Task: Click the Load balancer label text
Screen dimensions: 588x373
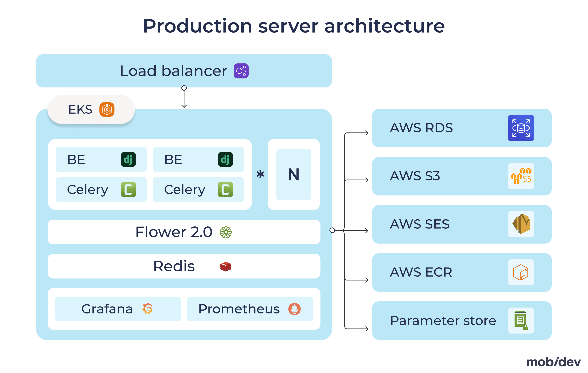Action: point(173,71)
